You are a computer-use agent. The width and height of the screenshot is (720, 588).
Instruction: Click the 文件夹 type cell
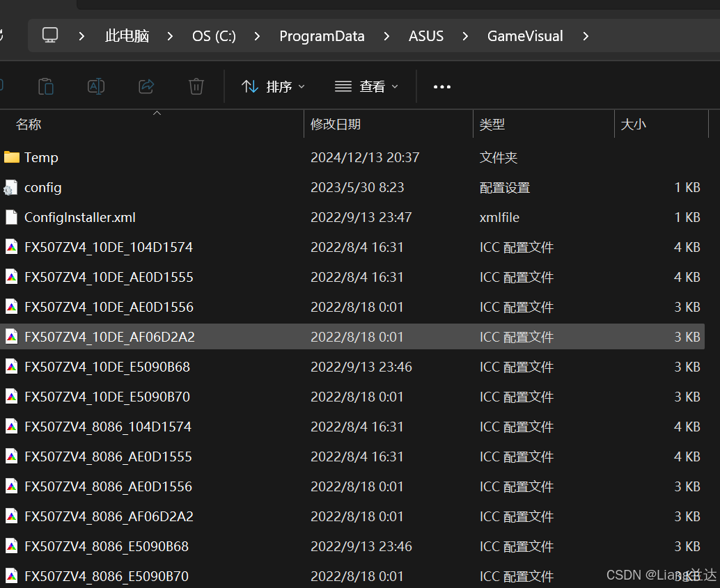[x=498, y=157]
